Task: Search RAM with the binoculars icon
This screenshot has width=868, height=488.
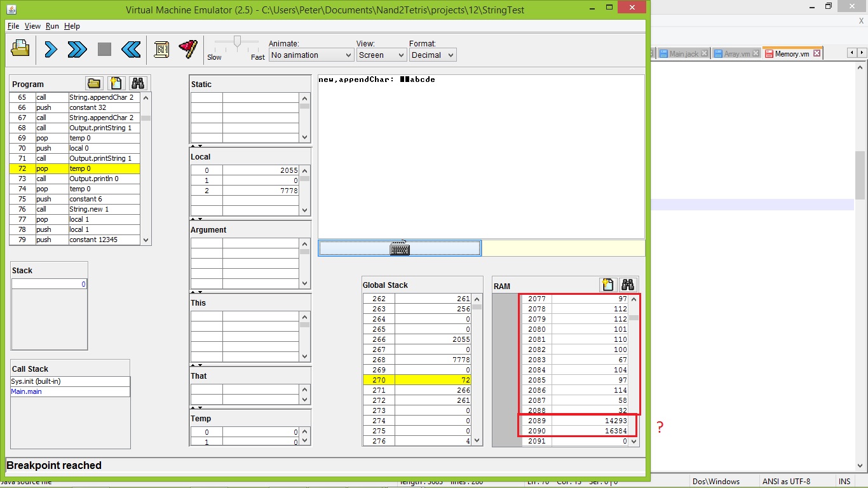Action: click(628, 285)
